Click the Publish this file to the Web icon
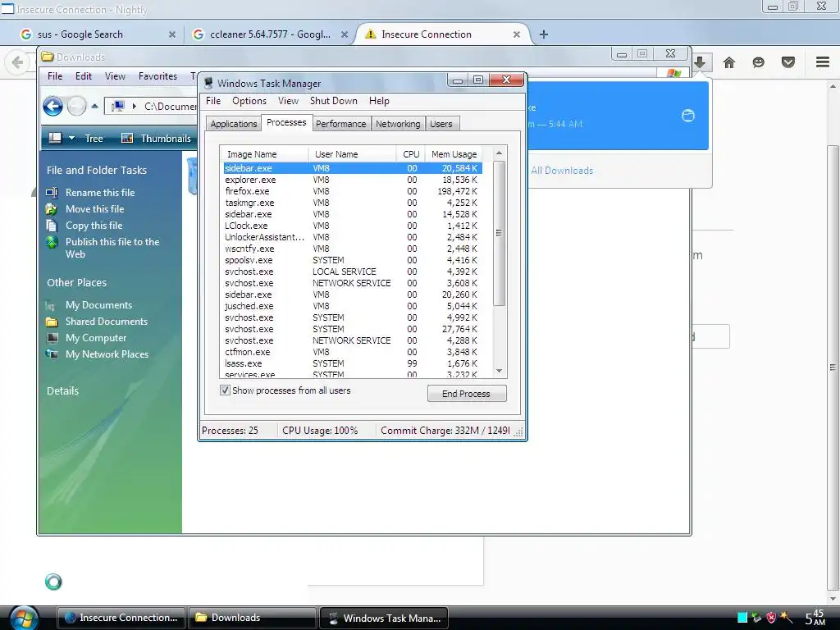Image resolution: width=840 pixels, height=630 pixels. [52, 242]
